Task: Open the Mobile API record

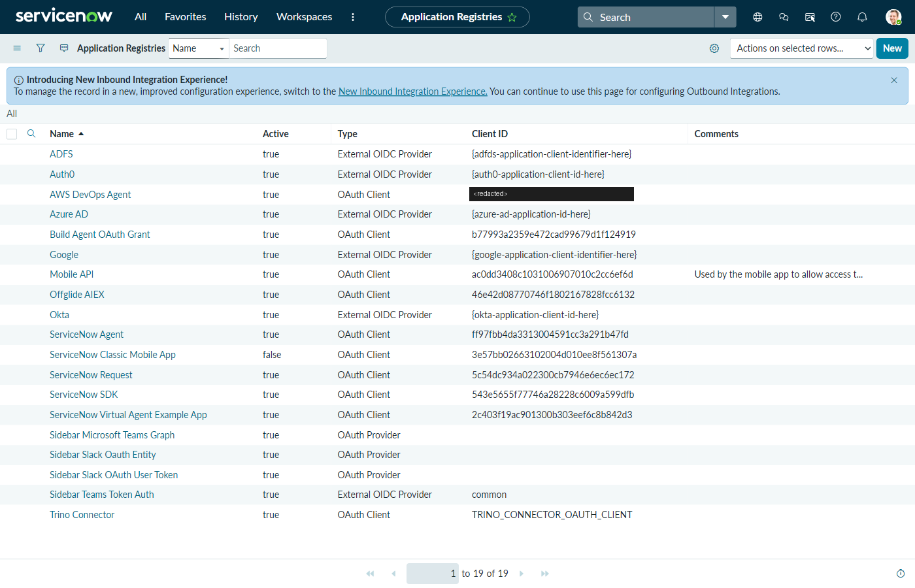Action: [x=72, y=274]
